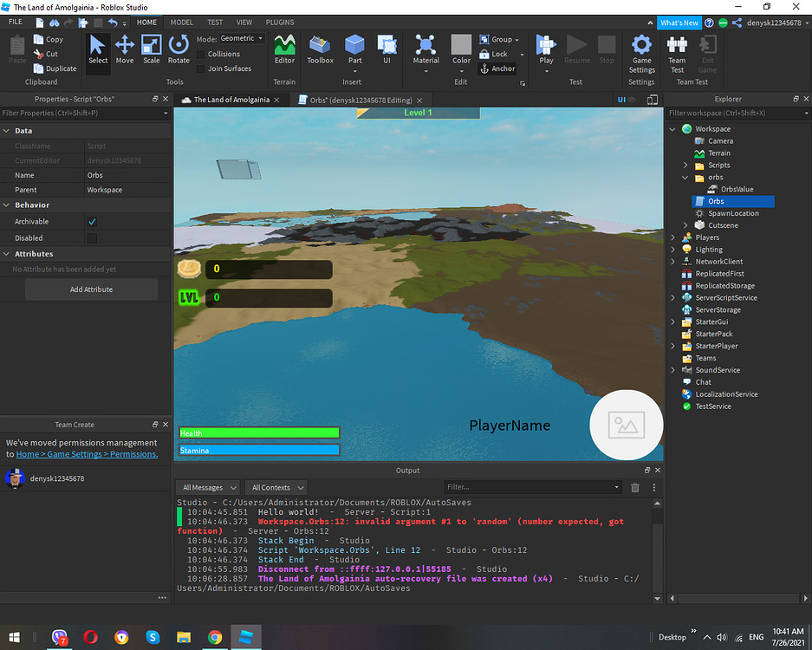Open the Output options menu

(654, 487)
